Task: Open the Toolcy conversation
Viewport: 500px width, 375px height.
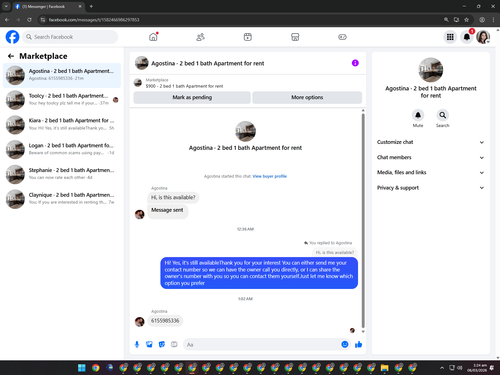Action: coord(62,99)
